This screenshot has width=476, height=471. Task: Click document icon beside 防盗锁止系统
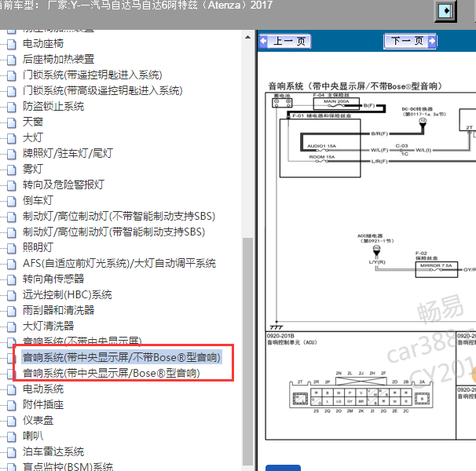pos(12,107)
